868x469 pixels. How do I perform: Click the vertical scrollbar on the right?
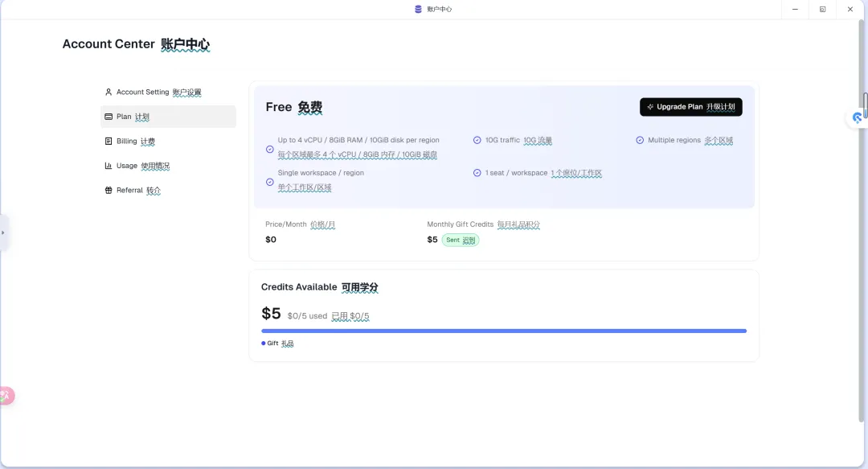(x=862, y=222)
